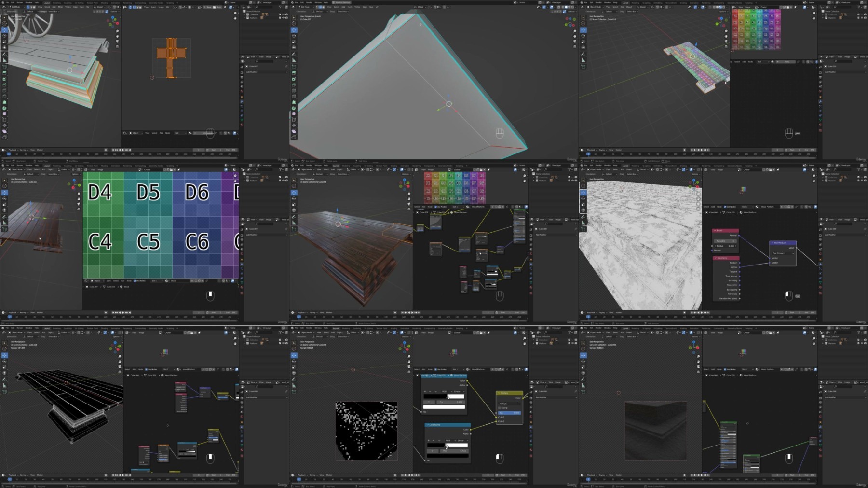Select Spin tool in the wagon-wheel viewport toolbar
This screenshot has height=488, width=868.
point(5,108)
